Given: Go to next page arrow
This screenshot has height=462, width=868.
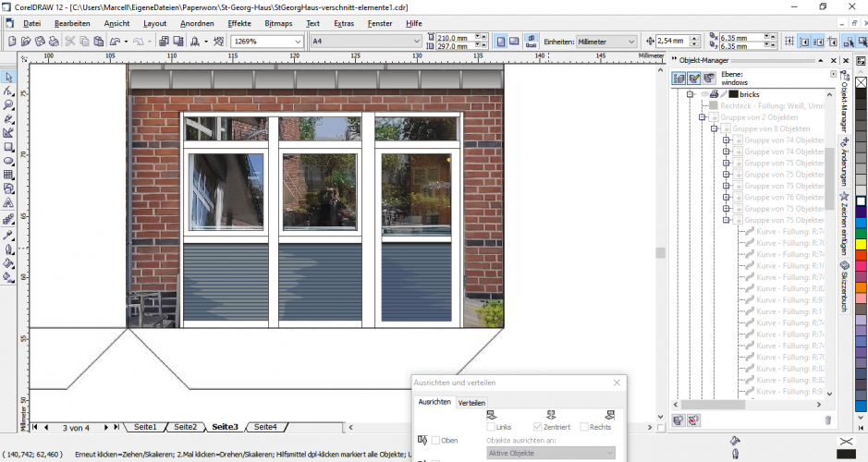Looking at the screenshot, I should [106, 427].
